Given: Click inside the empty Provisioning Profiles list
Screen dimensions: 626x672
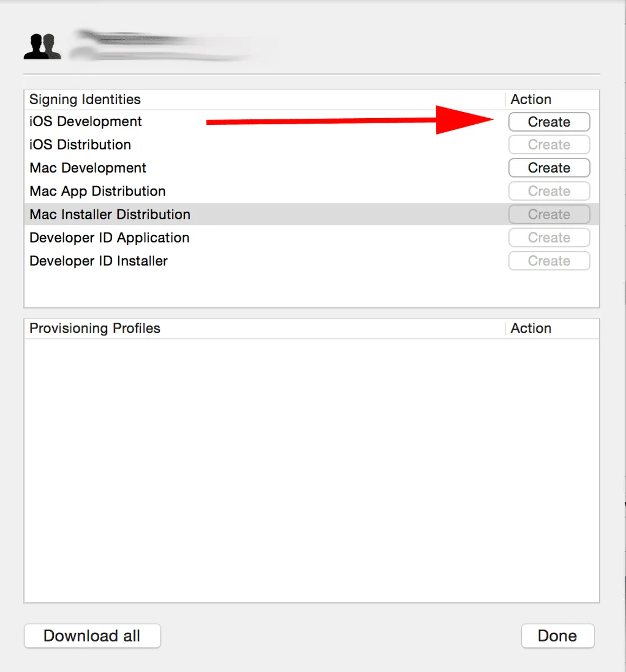Looking at the screenshot, I should point(311,470).
